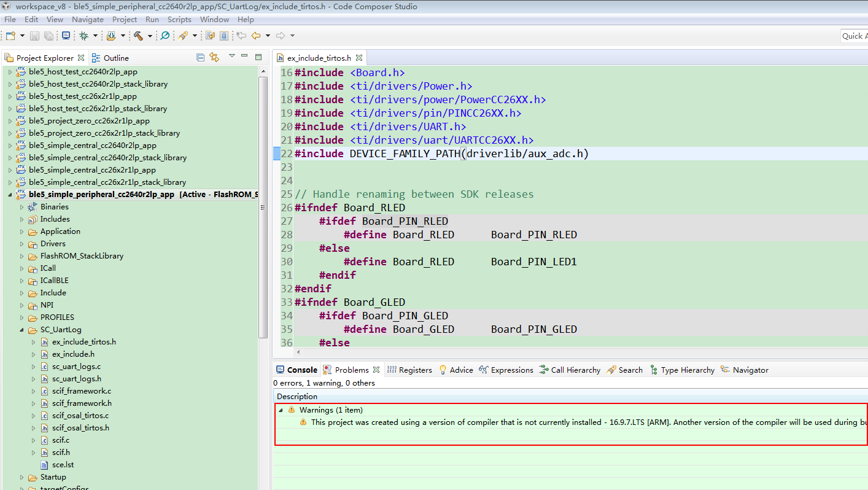Collapse the Warnings (1 item) group
The height and width of the screenshot is (490, 868).
tap(281, 410)
